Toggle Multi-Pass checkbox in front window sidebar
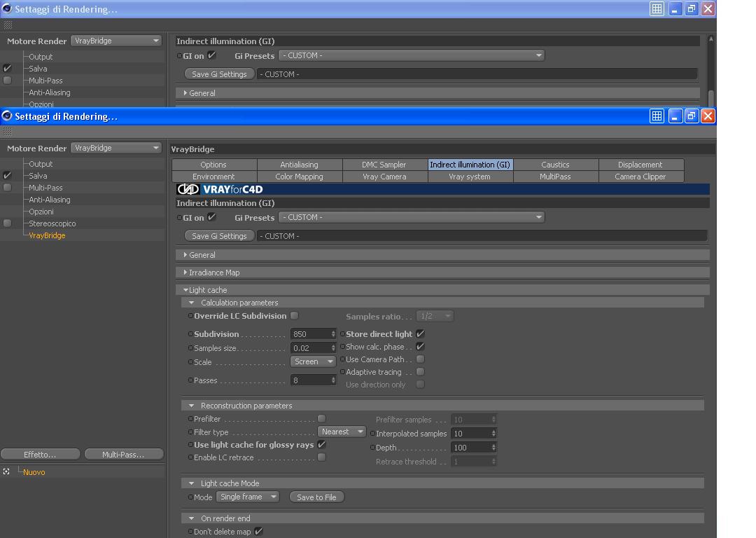 pyautogui.click(x=7, y=187)
